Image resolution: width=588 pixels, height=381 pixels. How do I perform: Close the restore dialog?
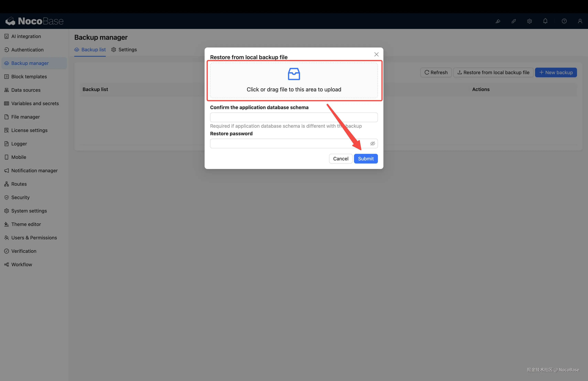click(x=376, y=54)
